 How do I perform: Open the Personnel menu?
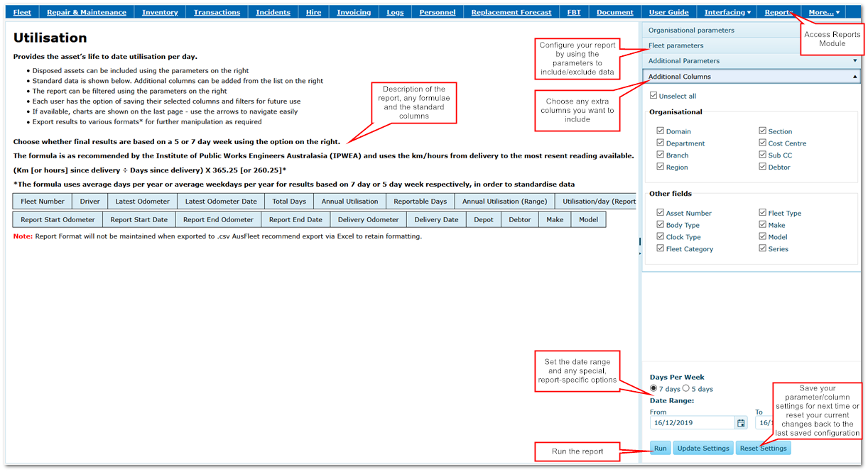click(x=438, y=12)
